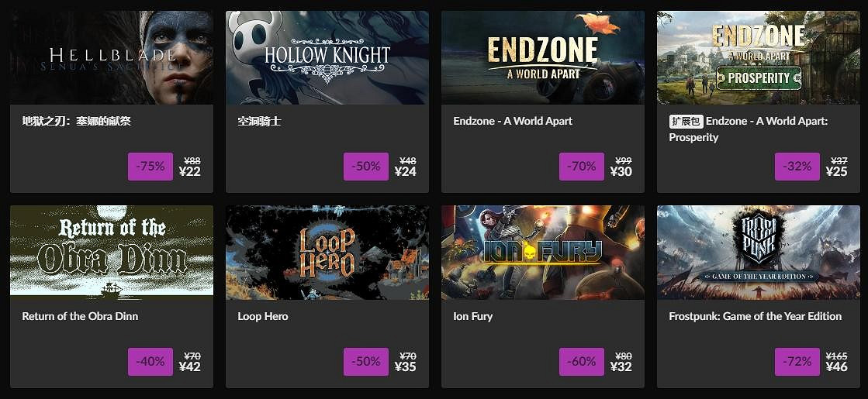Select the Frostpunk GOTY Edition thumbnail

(758, 250)
